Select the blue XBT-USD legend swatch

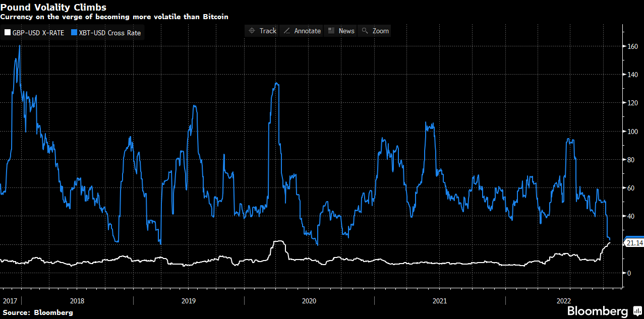pyautogui.click(x=74, y=33)
